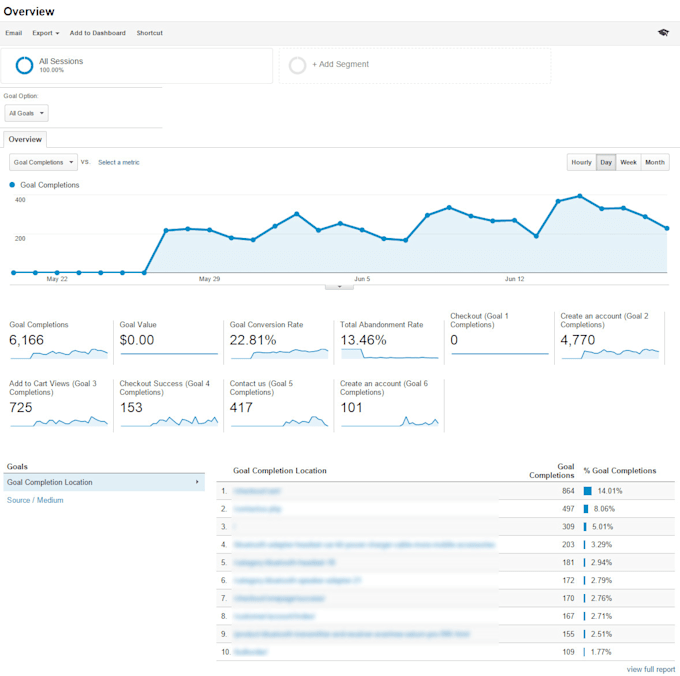Click the Checkout Success Goal 4 value 153
Image resolution: width=680 pixels, height=676 pixels.
pyautogui.click(x=131, y=407)
